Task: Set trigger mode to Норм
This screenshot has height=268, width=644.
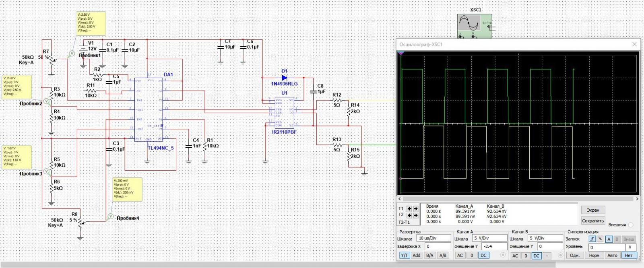Action: [x=594, y=256]
